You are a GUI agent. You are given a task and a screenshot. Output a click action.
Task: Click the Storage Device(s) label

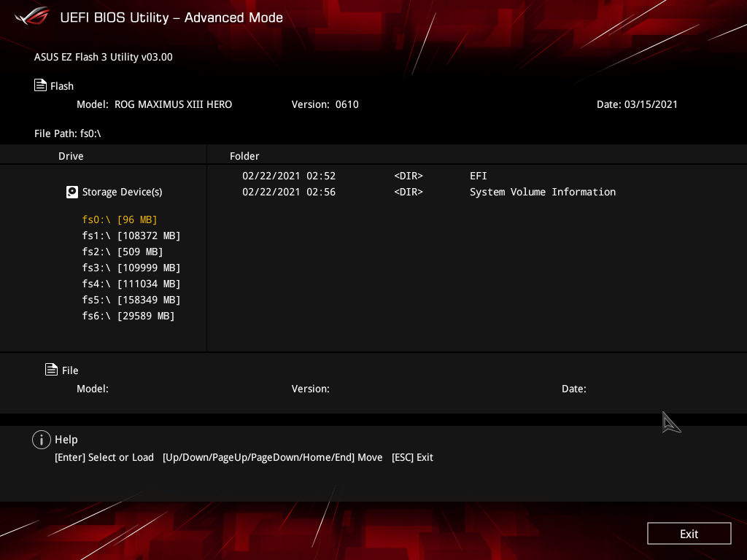(x=122, y=192)
